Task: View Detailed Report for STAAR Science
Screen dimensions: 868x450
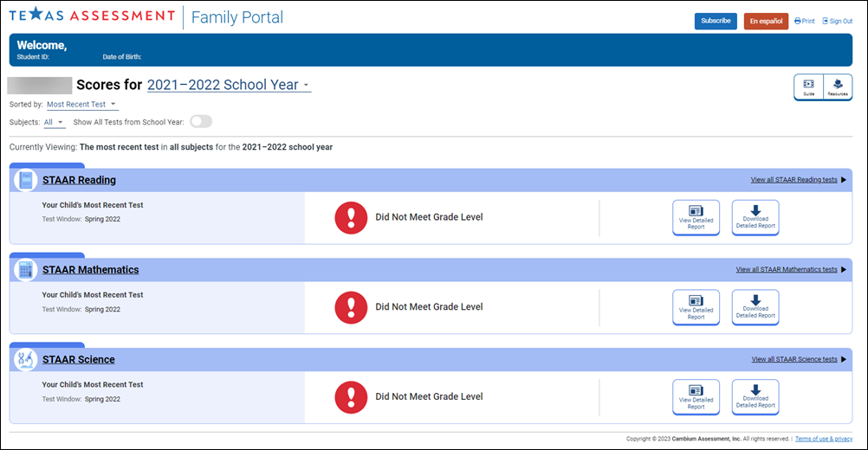Action: click(696, 397)
